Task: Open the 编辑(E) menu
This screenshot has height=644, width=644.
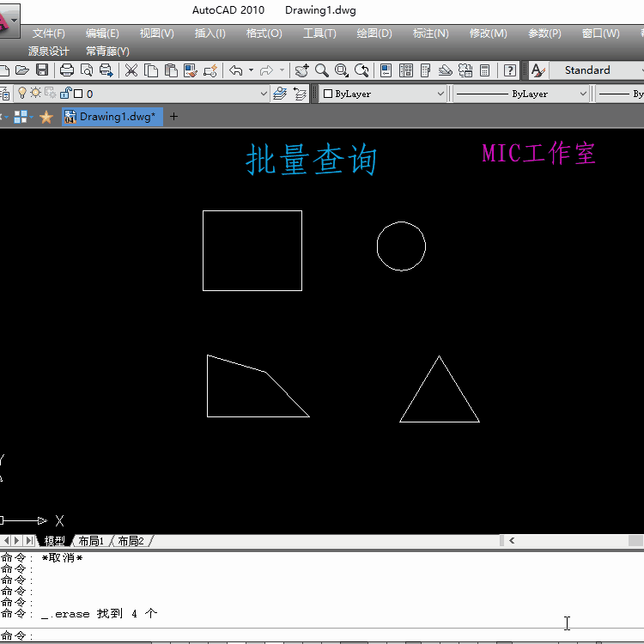Action: 102,33
